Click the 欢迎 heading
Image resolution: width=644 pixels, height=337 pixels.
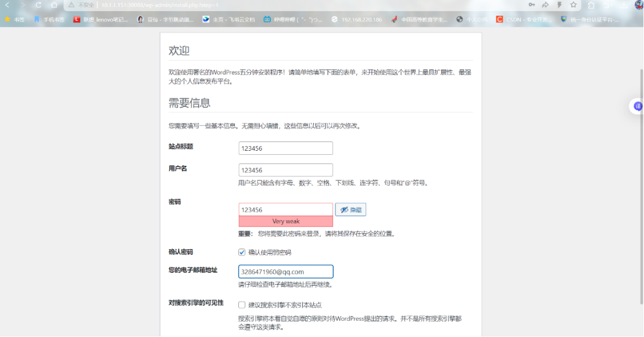click(x=179, y=51)
